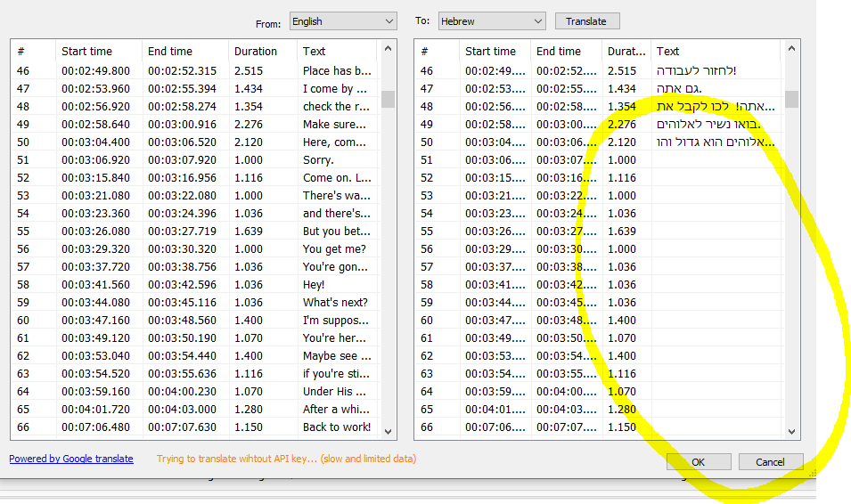Select left row 66 text 'Back to work!'

point(337,427)
